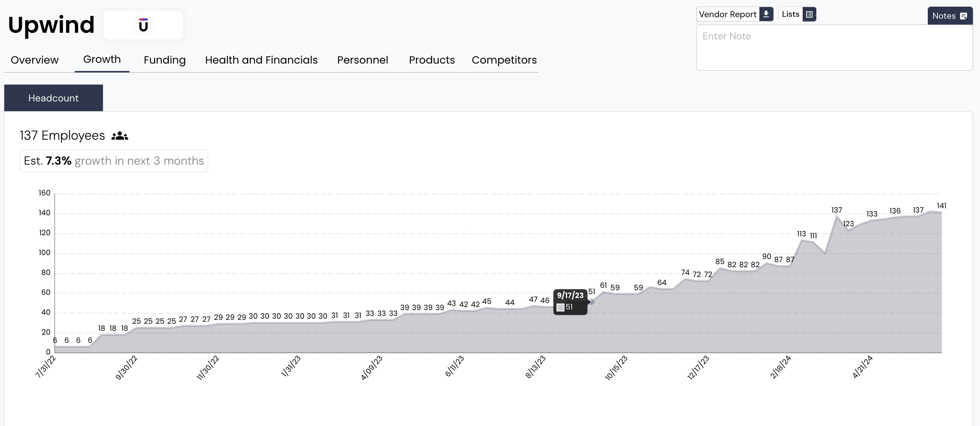Click the 43 data label

(451, 303)
